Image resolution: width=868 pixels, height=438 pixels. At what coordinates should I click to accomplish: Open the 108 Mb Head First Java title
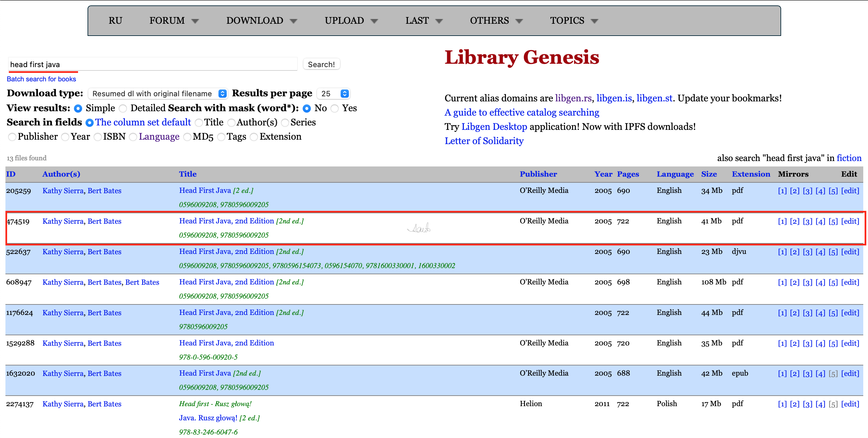pos(226,282)
